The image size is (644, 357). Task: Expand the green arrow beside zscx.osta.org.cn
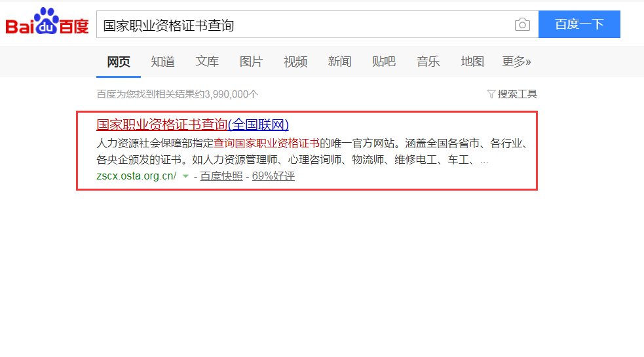[185, 176]
